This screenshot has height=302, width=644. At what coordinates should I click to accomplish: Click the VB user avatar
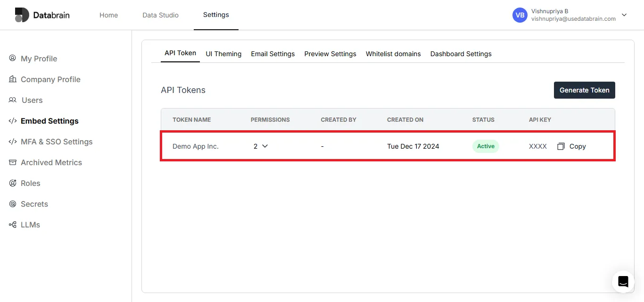click(520, 15)
